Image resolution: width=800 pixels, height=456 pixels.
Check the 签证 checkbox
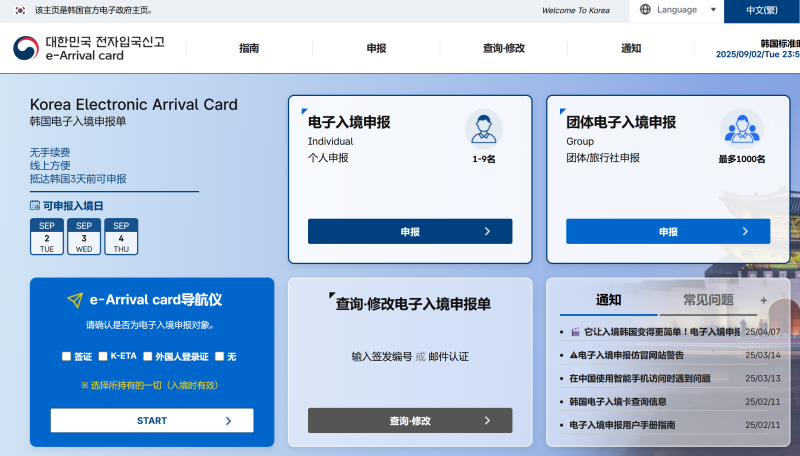66,356
